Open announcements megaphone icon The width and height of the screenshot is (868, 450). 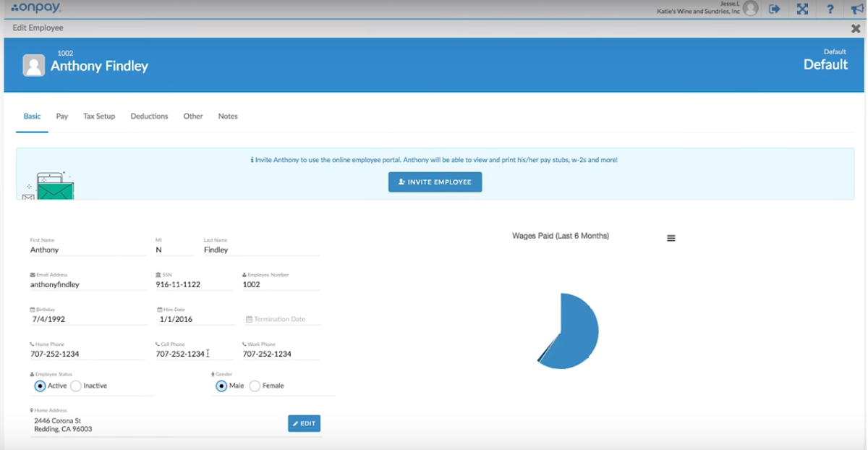(857, 9)
